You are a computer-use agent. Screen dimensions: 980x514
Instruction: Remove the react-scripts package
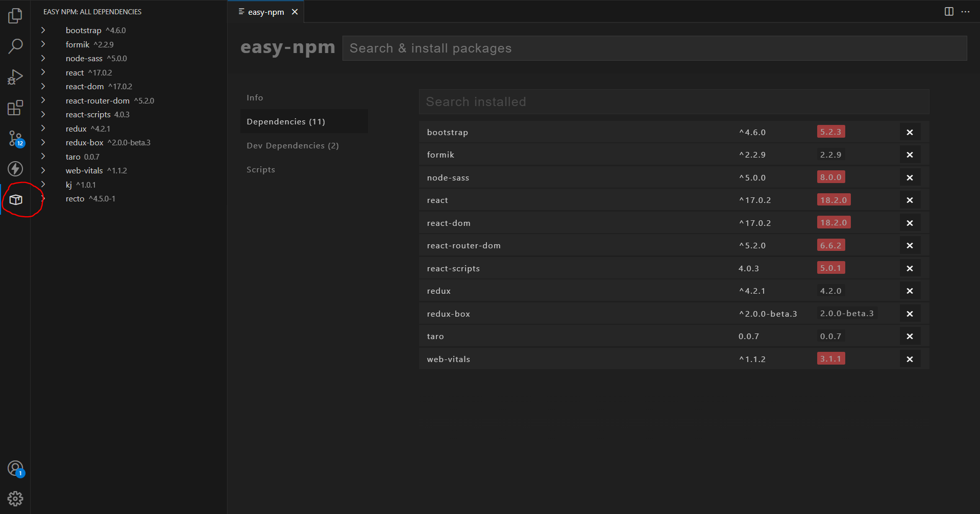910,268
